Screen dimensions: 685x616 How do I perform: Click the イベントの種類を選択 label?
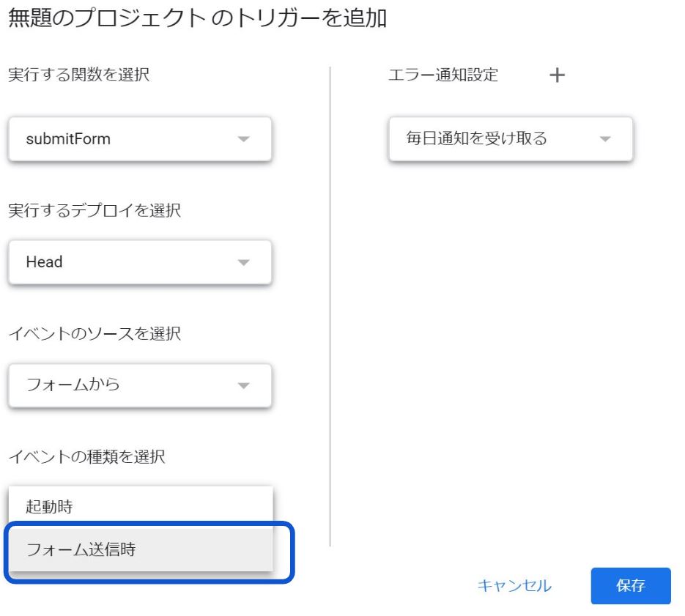(86, 458)
